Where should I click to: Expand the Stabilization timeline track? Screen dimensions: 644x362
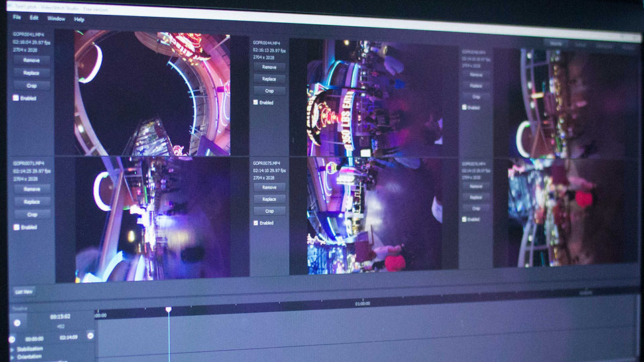11,349
